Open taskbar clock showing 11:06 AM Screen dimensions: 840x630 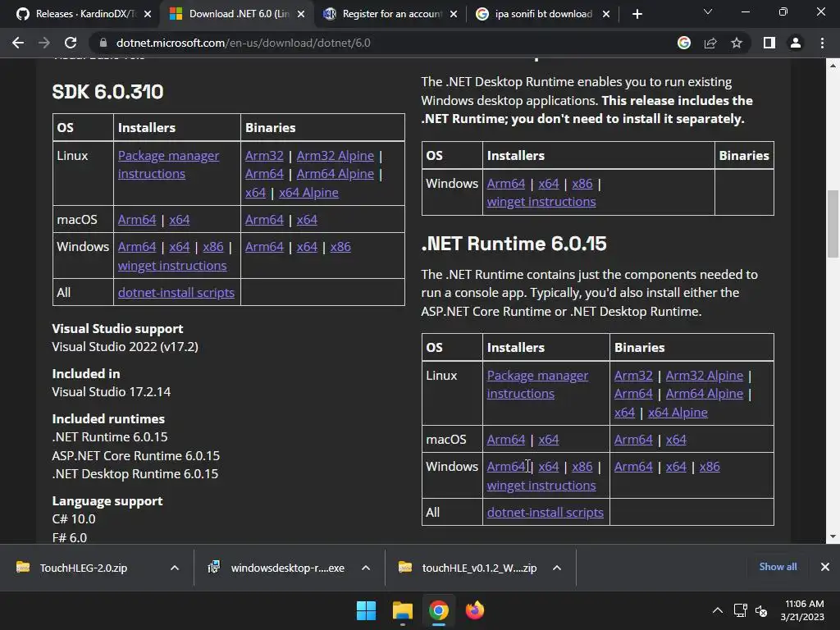point(802,610)
